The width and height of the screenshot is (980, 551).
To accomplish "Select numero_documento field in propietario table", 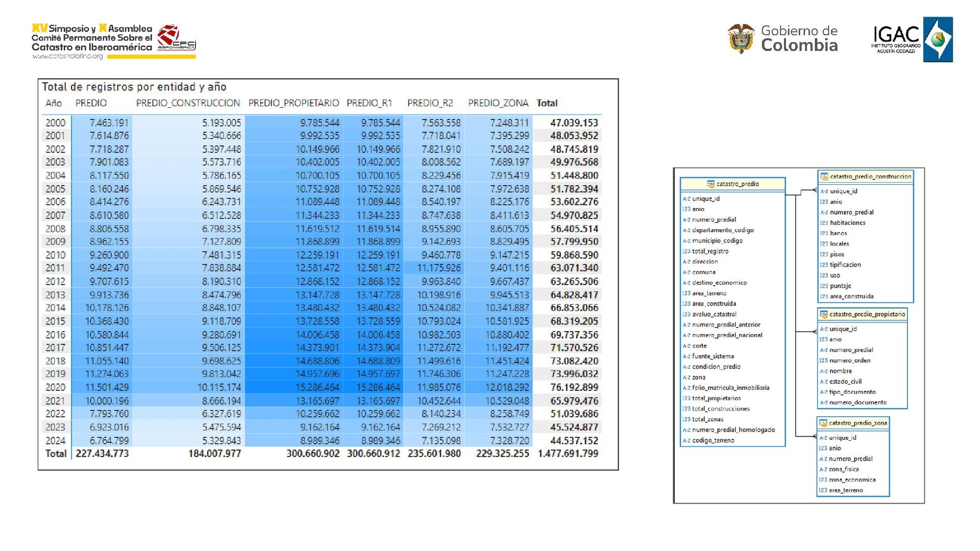I will point(857,403).
